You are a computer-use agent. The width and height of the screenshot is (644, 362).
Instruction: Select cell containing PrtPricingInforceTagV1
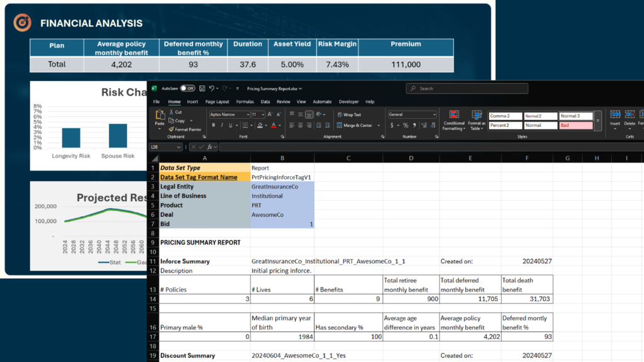click(x=282, y=177)
